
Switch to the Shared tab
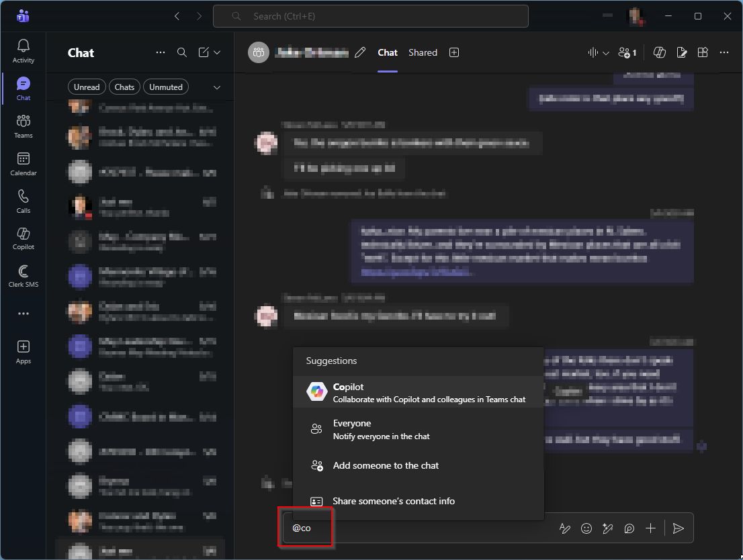point(423,52)
